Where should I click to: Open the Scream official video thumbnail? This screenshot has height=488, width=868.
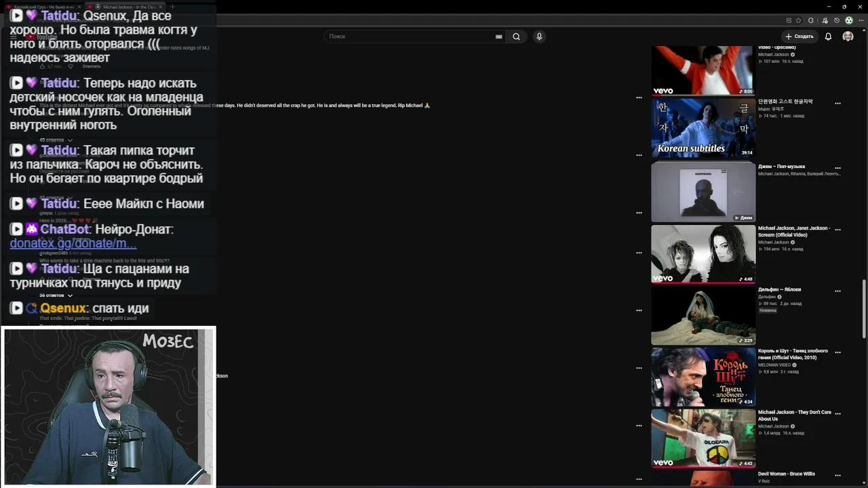(x=703, y=254)
